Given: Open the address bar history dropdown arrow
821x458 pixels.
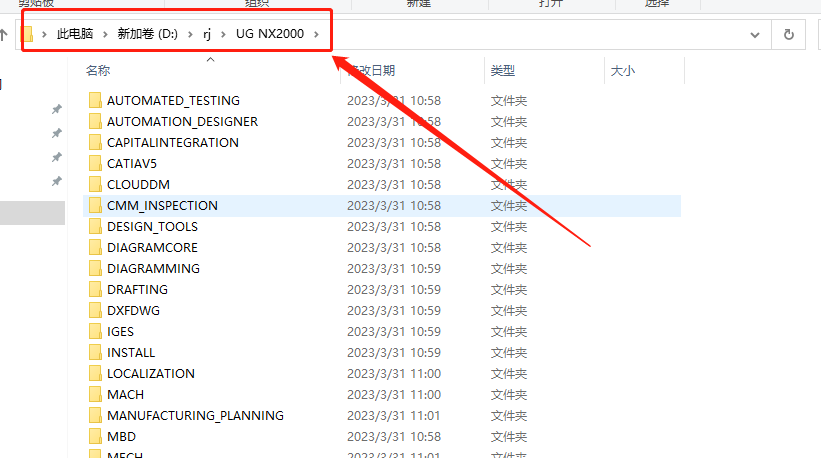Looking at the screenshot, I should [755, 34].
